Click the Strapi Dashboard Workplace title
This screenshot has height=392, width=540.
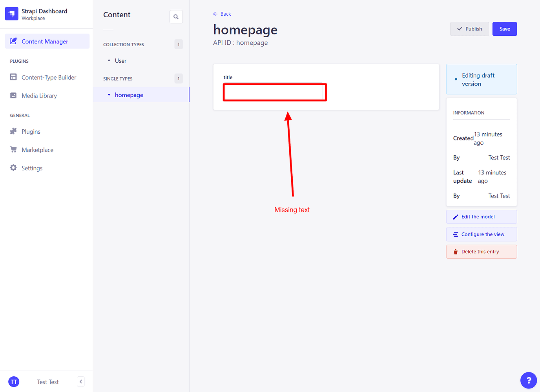[44, 15]
